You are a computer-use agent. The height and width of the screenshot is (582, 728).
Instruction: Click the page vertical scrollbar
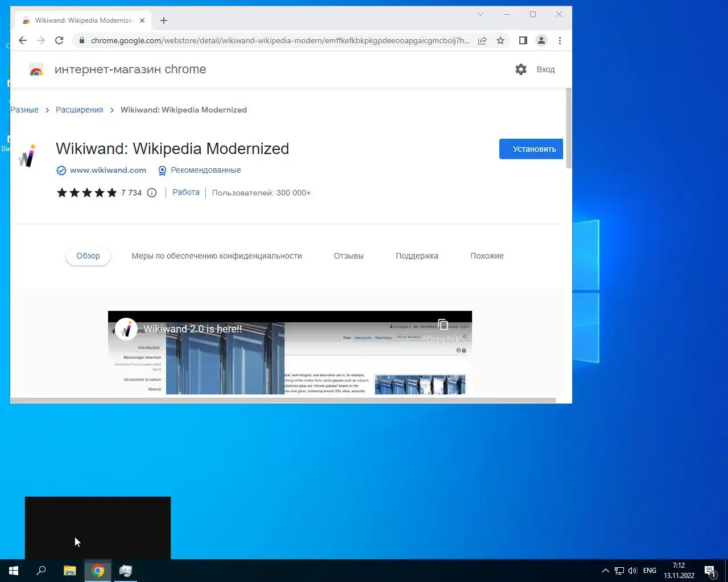pyautogui.click(x=569, y=128)
